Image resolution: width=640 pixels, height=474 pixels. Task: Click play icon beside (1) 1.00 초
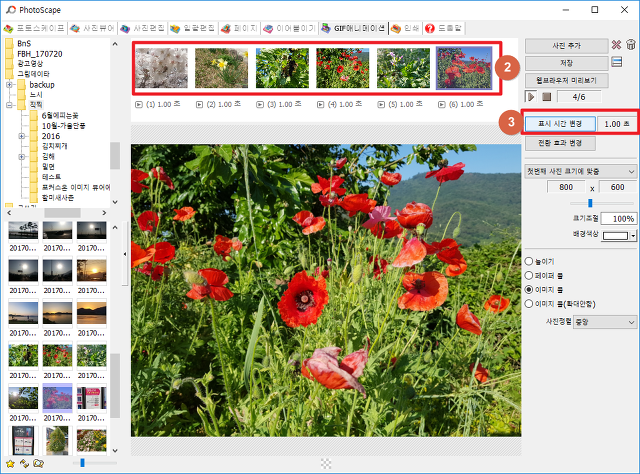click(139, 105)
